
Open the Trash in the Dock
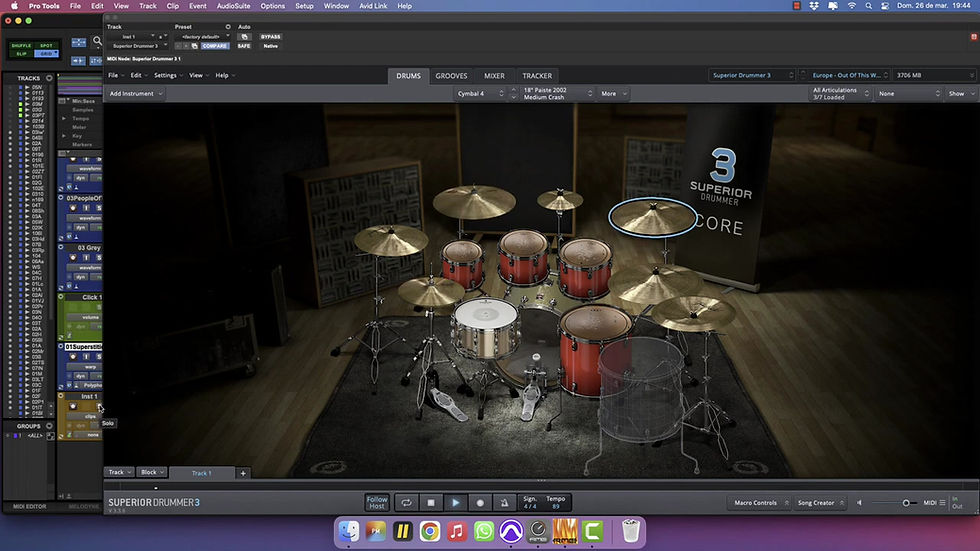[631, 531]
